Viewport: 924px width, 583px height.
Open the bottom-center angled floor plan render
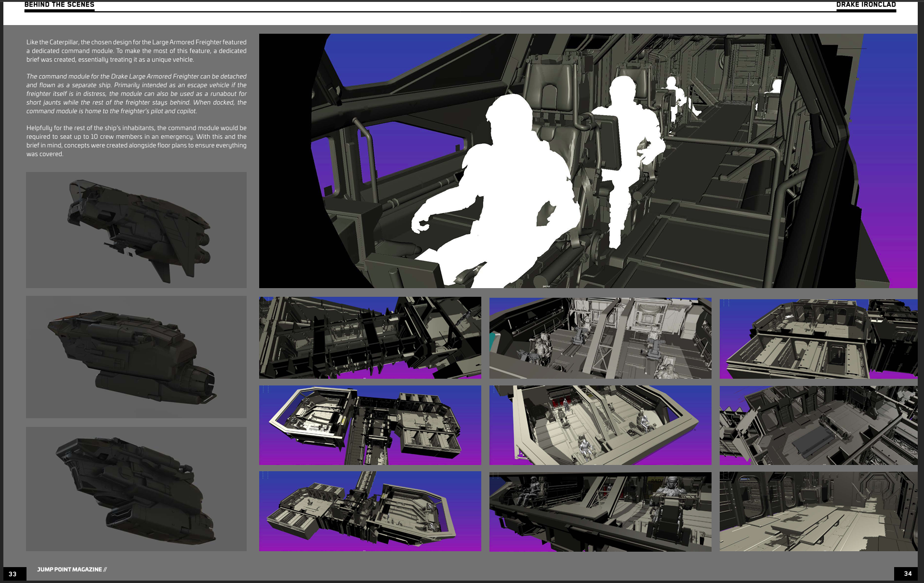coord(370,511)
